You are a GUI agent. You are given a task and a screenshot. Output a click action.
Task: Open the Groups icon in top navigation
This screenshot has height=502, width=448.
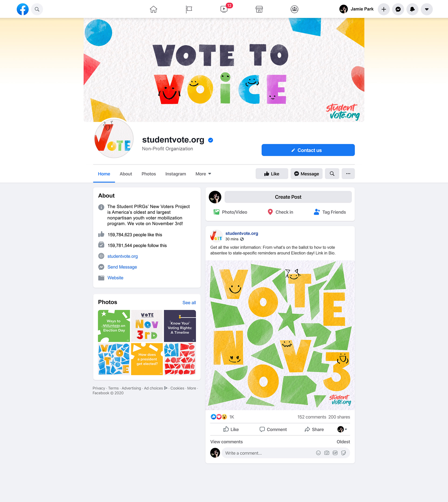point(294,9)
